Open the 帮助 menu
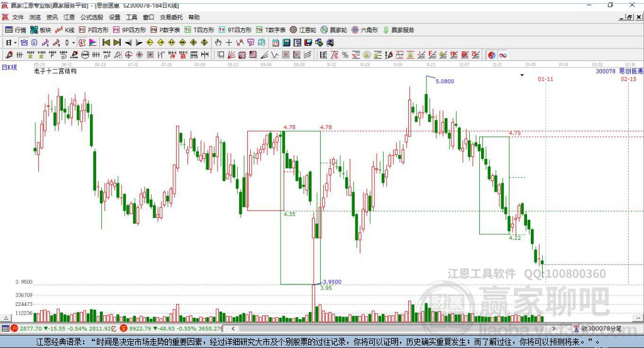The height and width of the screenshot is (348, 644). 194,17
